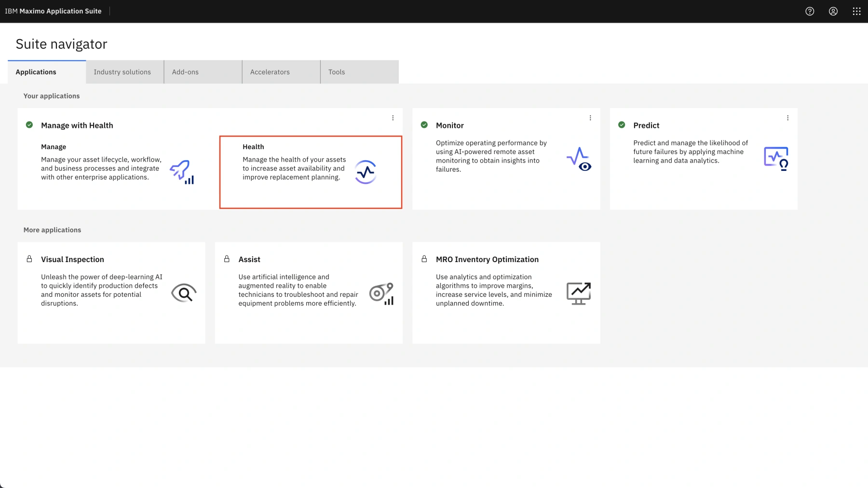Viewport: 868px width, 488px height.
Task: Click the Assist icon
Action: coord(381,293)
